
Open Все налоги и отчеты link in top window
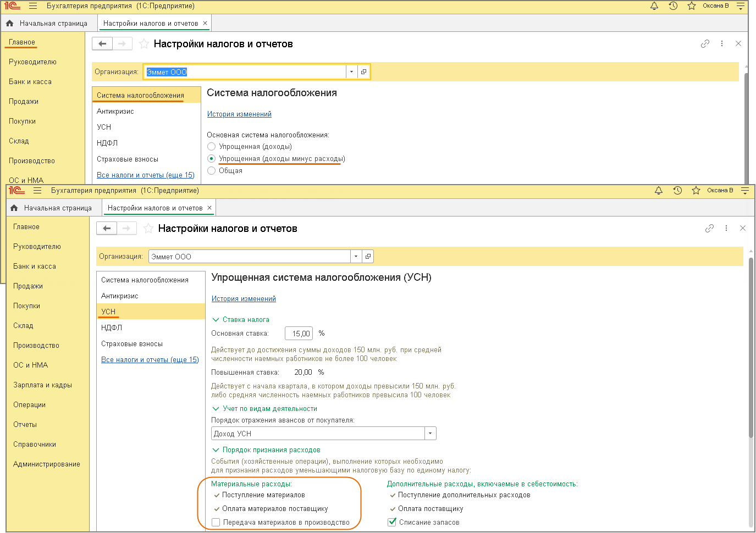click(x=146, y=175)
